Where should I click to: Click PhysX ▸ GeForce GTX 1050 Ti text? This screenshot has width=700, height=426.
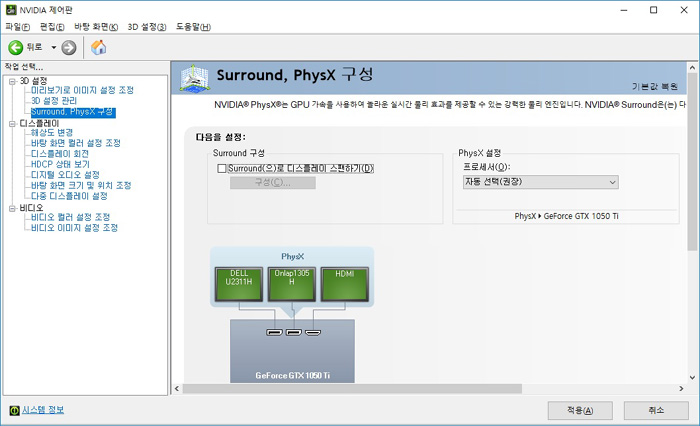point(567,216)
